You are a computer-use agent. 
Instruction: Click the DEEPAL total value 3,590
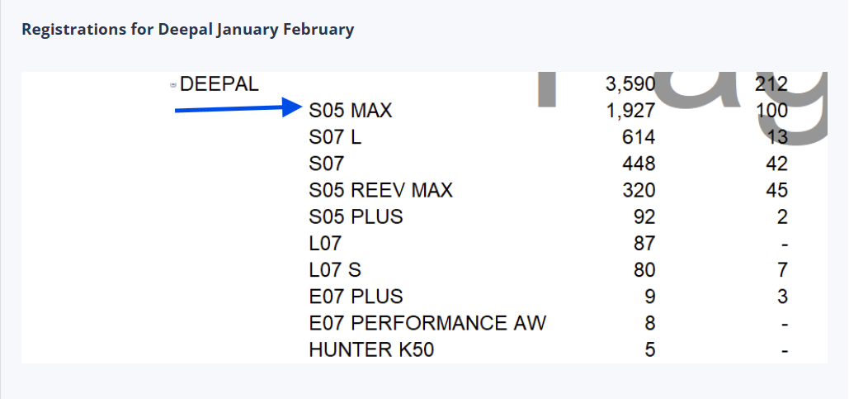coord(630,83)
